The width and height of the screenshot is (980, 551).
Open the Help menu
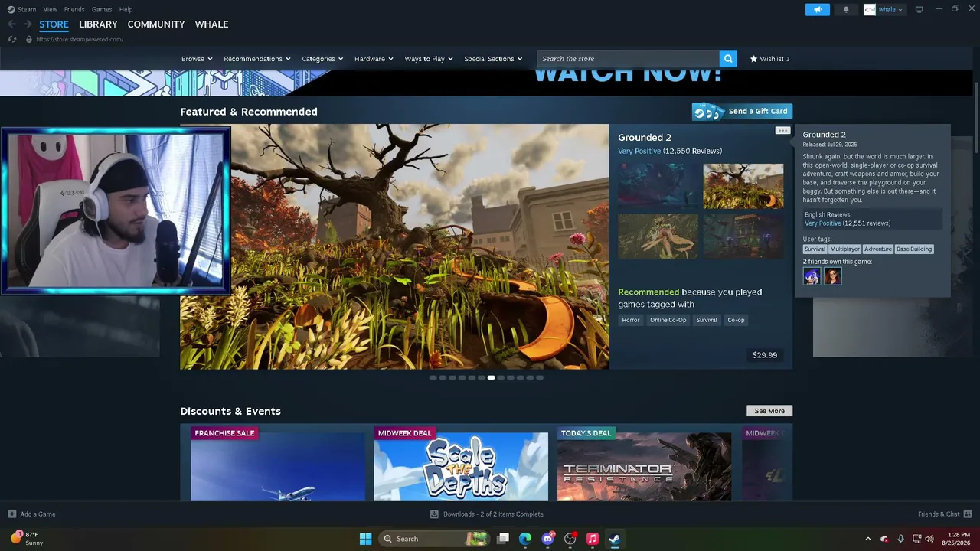click(126, 9)
